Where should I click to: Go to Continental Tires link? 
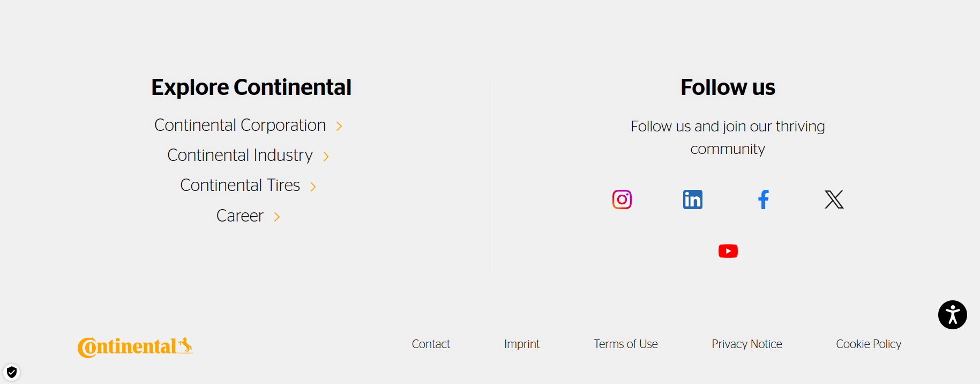pyautogui.click(x=240, y=186)
